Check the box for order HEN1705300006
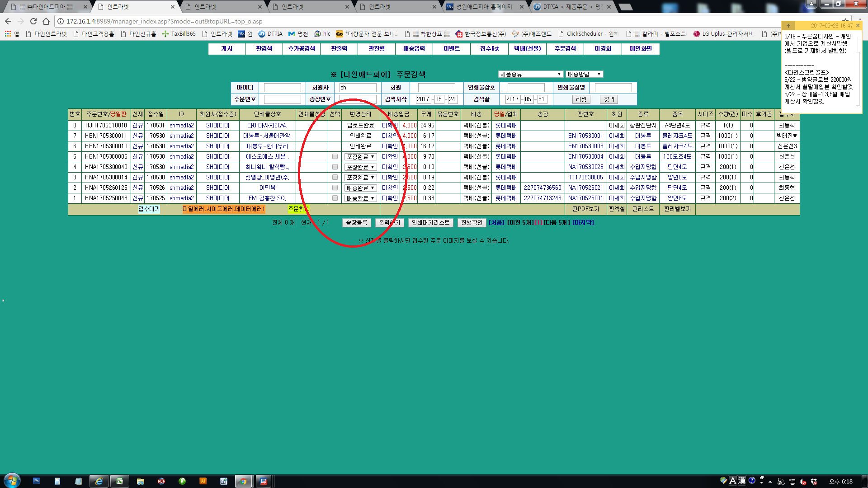868x488 pixels. click(335, 157)
